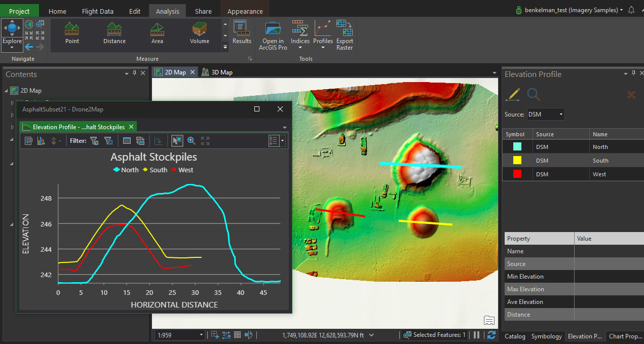Click the cyan North symbol swatch
The height and width of the screenshot is (344, 644).
coord(517,147)
